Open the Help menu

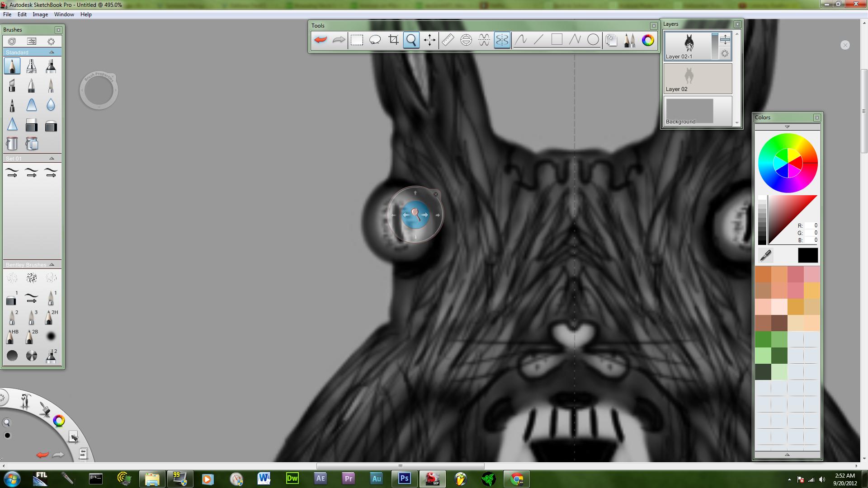point(86,14)
